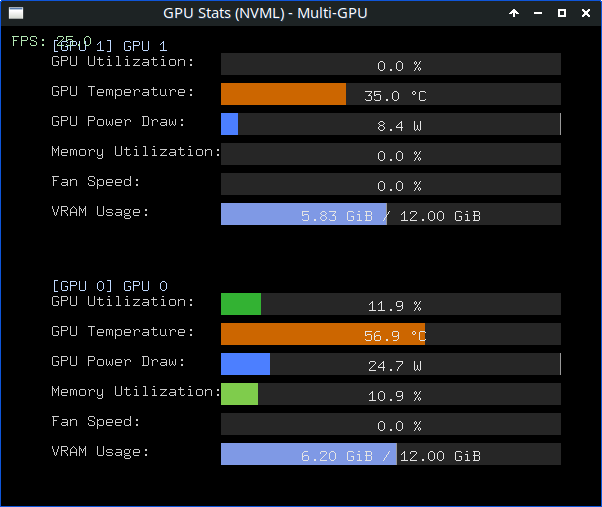Select GPU 1 VRAM usage bar at 5.83 GiB

(390, 214)
